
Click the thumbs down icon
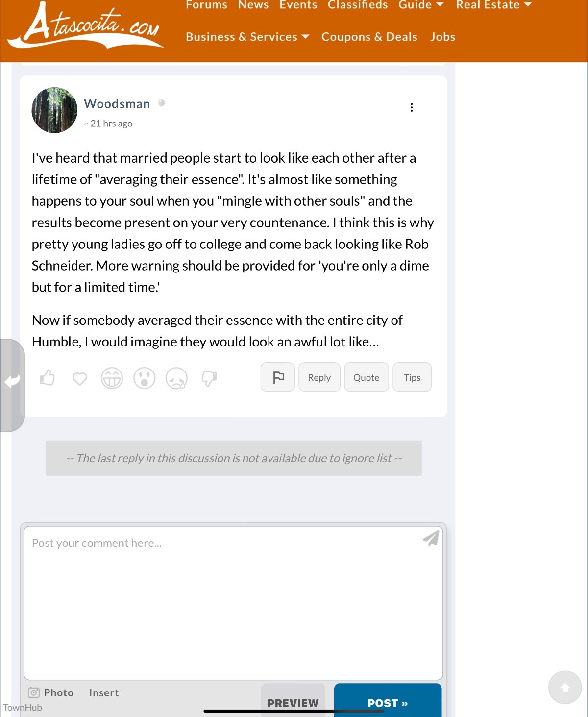[209, 378]
